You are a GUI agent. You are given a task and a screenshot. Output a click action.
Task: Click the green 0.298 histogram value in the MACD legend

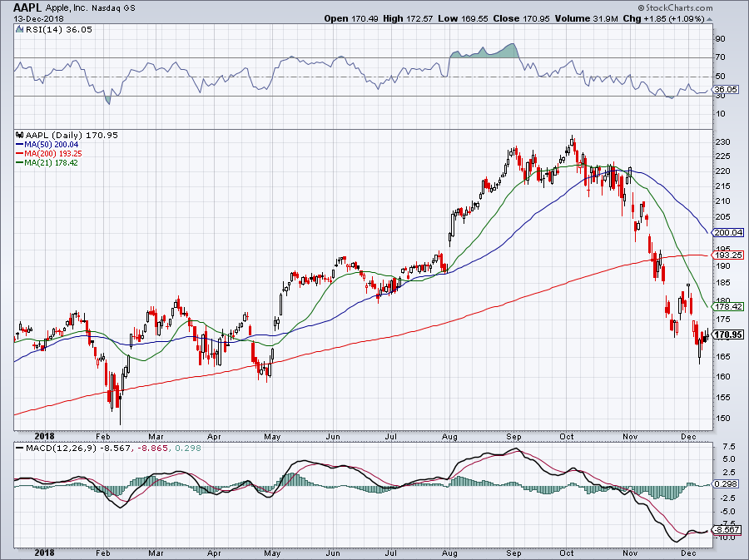(188, 448)
